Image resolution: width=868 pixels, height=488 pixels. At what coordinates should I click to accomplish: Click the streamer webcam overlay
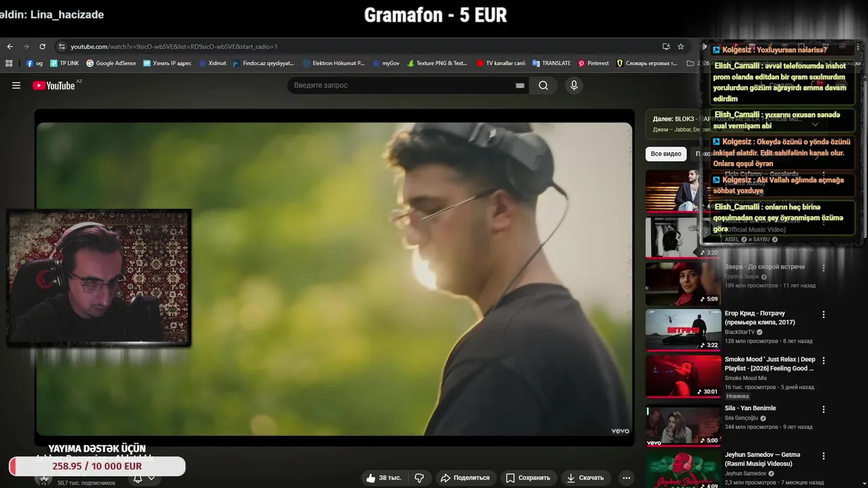coord(99,278)
